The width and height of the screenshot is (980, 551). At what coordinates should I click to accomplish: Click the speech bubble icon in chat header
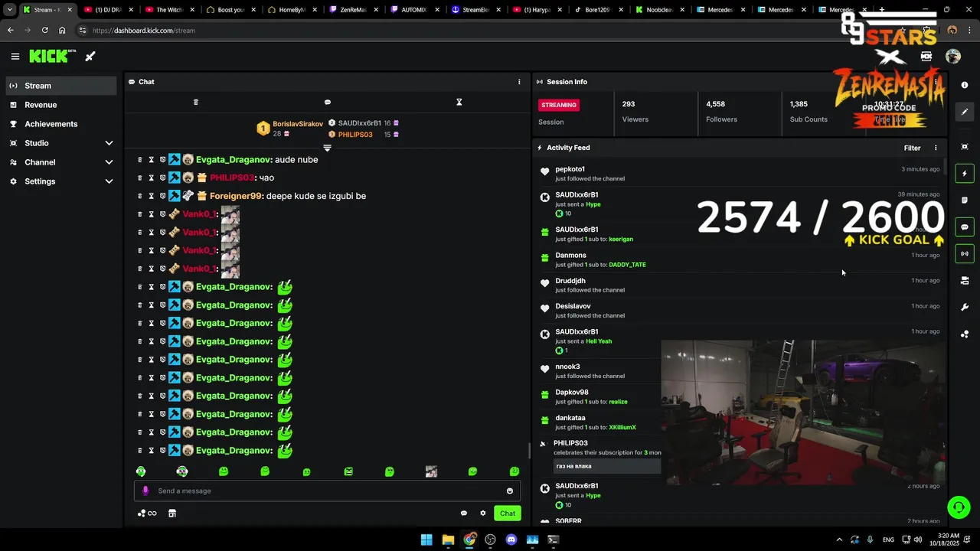tap(328, 102)
